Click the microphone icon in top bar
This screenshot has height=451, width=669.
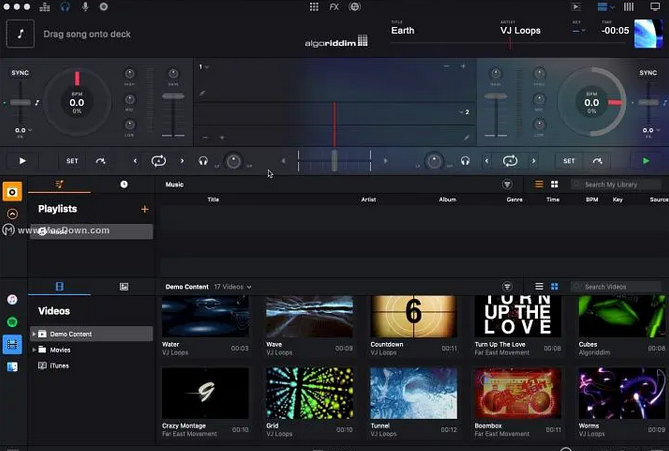click(x=84, y=7)
